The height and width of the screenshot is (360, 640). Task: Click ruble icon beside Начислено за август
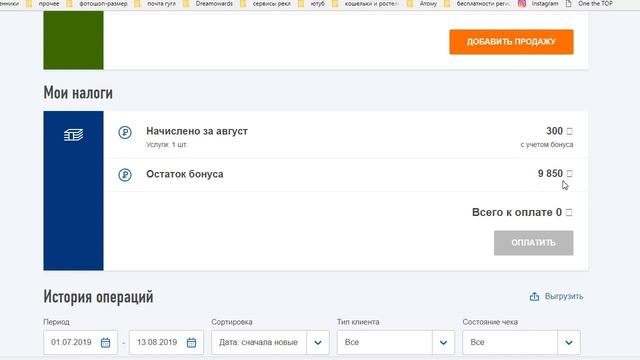tap(125, 132)
